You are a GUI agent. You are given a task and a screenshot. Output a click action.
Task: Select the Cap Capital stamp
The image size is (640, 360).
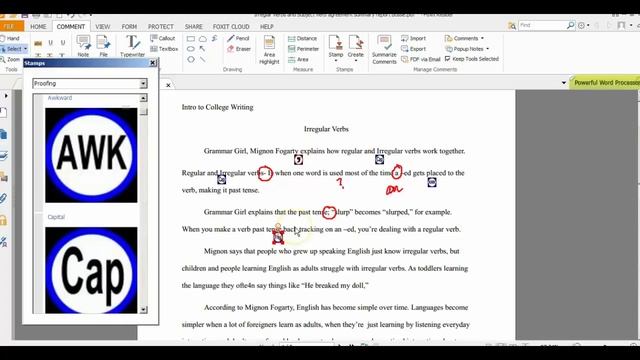point(91,270)
